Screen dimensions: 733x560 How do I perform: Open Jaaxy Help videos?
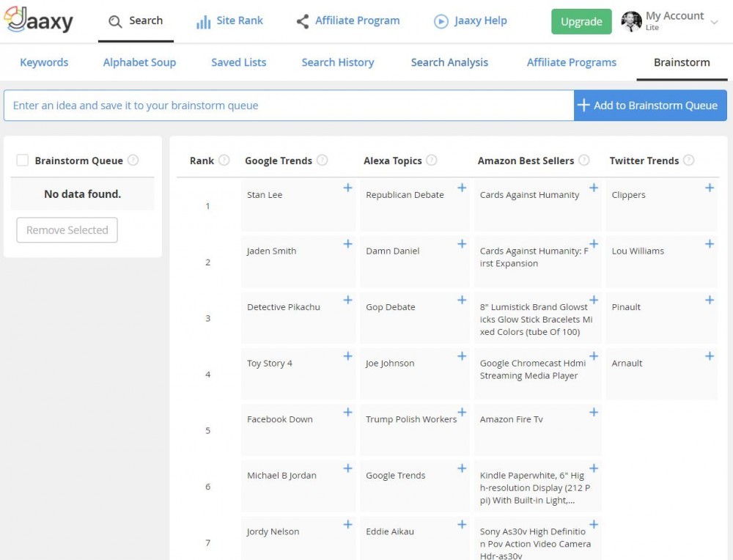[x=471, y=21]
